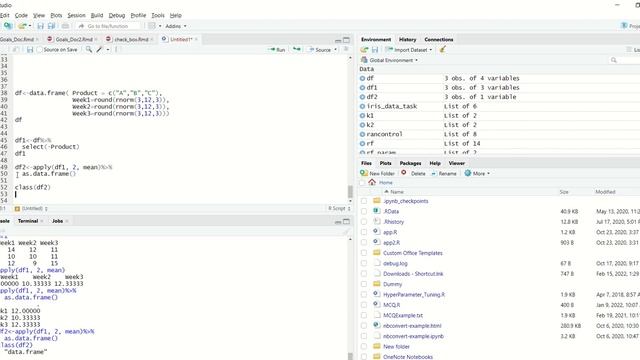Click the open file folder icon
This screenshot has width=640, height=360.
[22, 26]
